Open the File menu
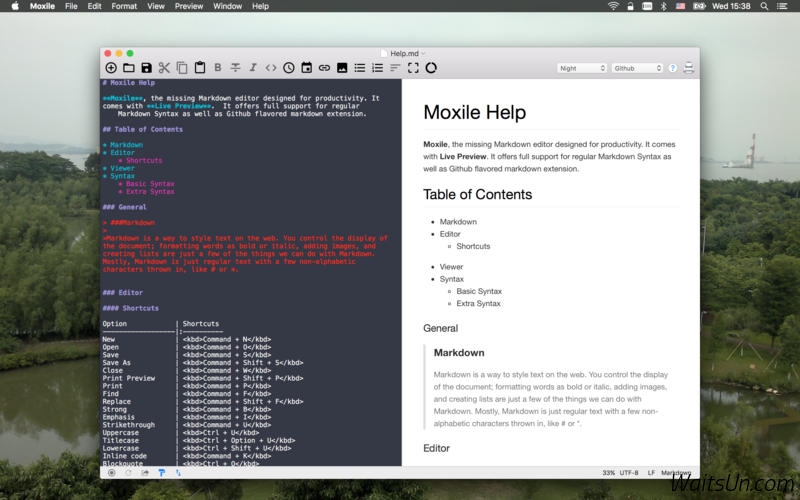800x500 pixels. (x=71, y=6)
